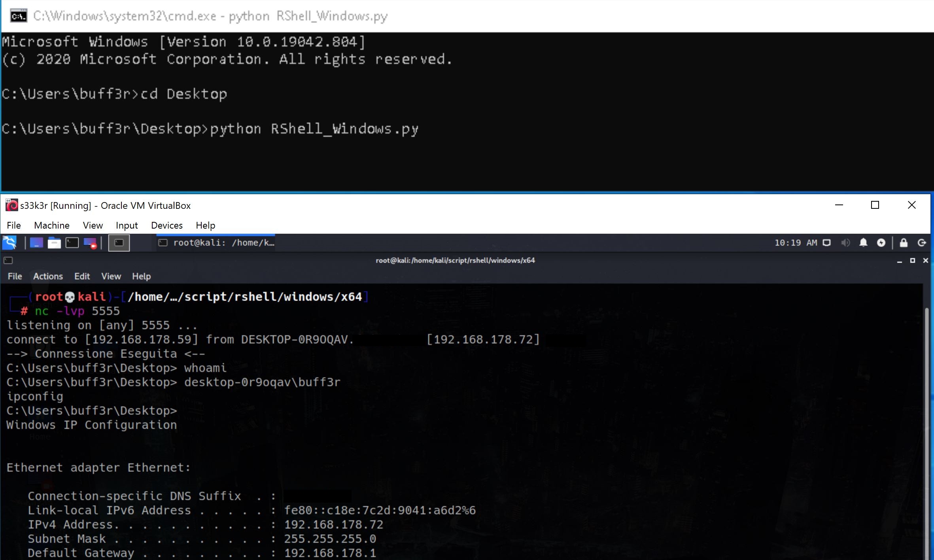Click the screen recorder panel icon
934x560 pixels.
90,242
